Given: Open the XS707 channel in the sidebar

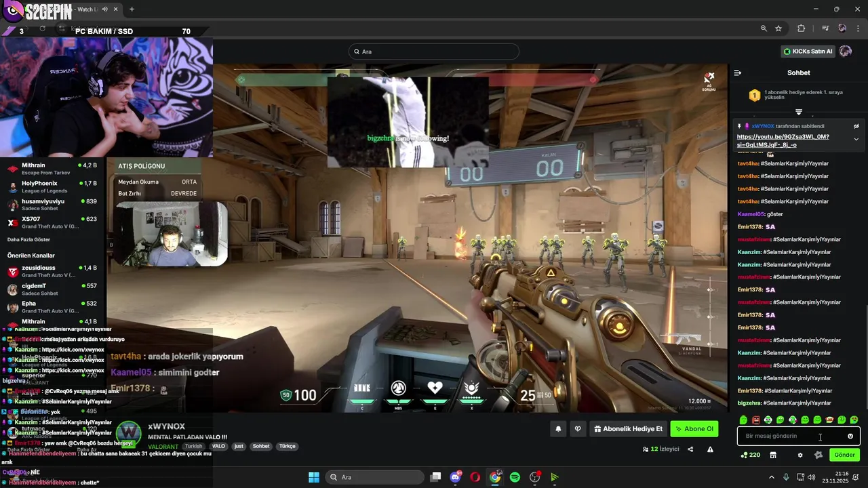Looking at the screenshot, I should point(53,222).
